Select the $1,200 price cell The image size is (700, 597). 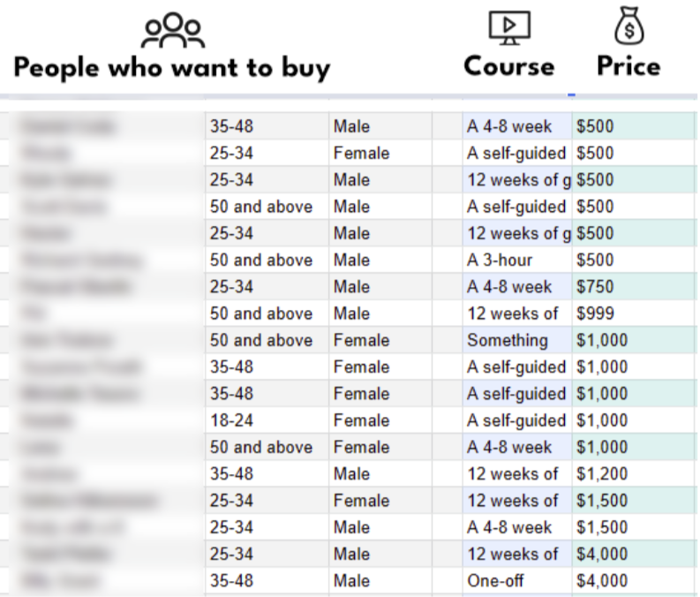tap(634, 473)
